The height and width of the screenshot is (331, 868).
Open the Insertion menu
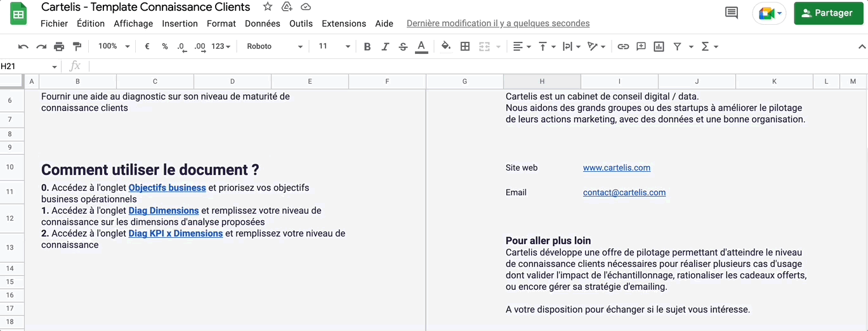pyautogui.click(x=180, y=23)
